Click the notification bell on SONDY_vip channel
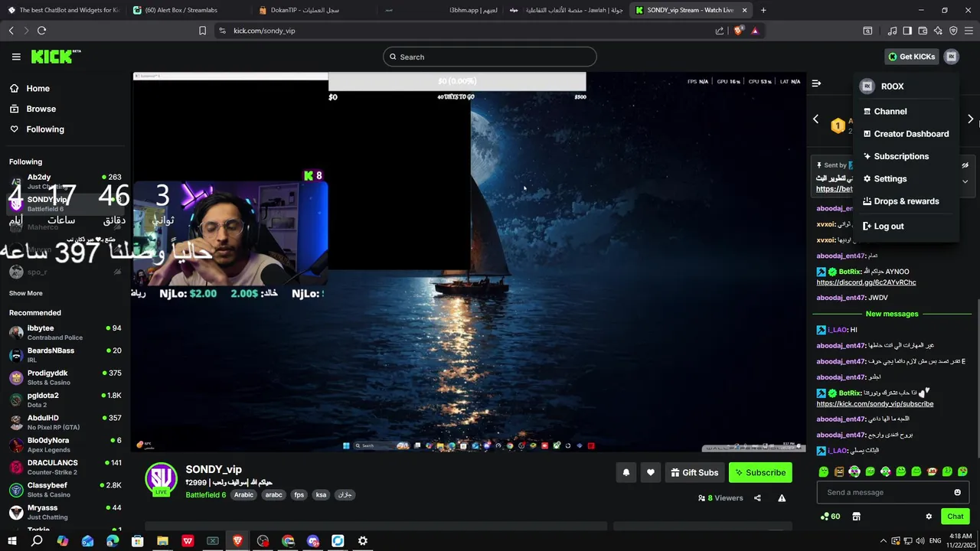The width and height of the screenshot is (980, 551). click(626, 473)
